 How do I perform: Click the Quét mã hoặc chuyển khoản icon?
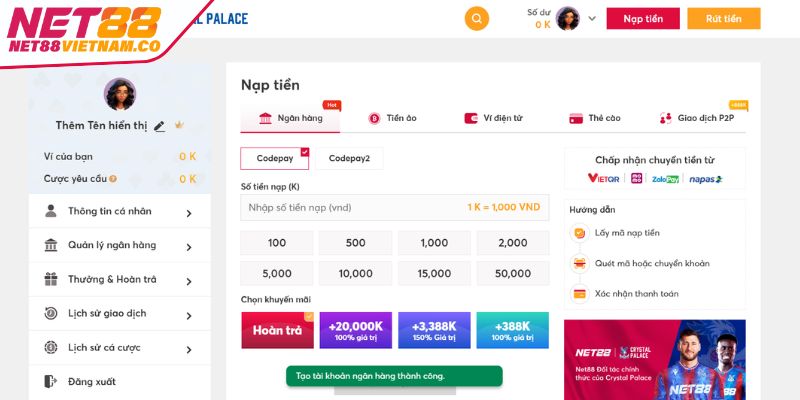click(579, 263)
